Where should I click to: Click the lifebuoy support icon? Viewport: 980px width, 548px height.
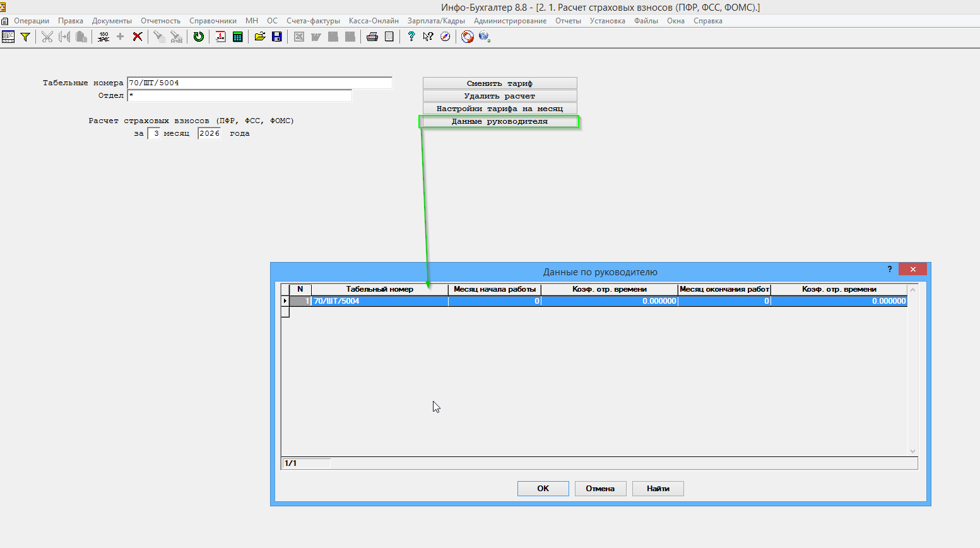click(467, 37)
